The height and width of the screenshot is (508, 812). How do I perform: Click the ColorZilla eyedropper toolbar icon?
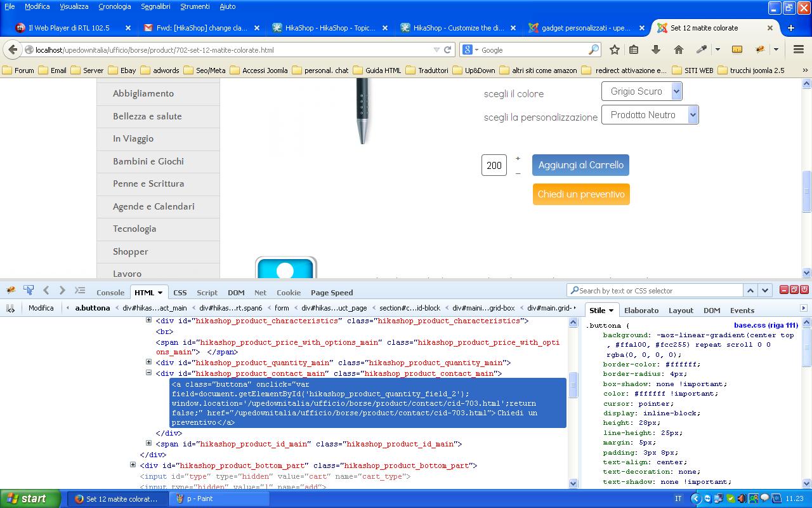702,50
